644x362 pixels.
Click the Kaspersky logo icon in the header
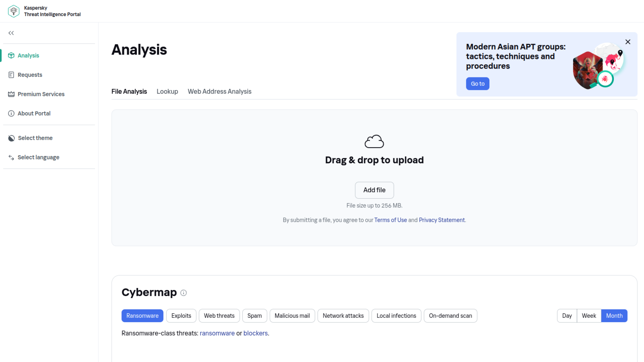(x=13, y=11)
